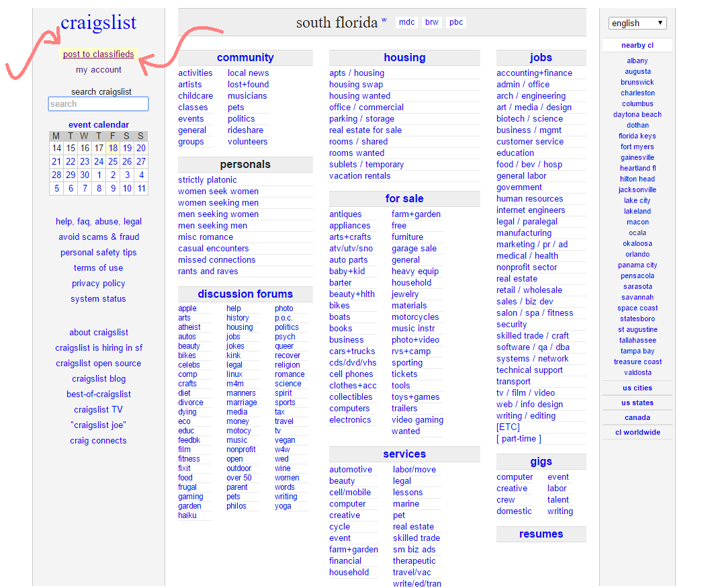Browse volunteers listings
This screenshot has height=588, width=708.
pyautogui.click(x=247, y=141)
